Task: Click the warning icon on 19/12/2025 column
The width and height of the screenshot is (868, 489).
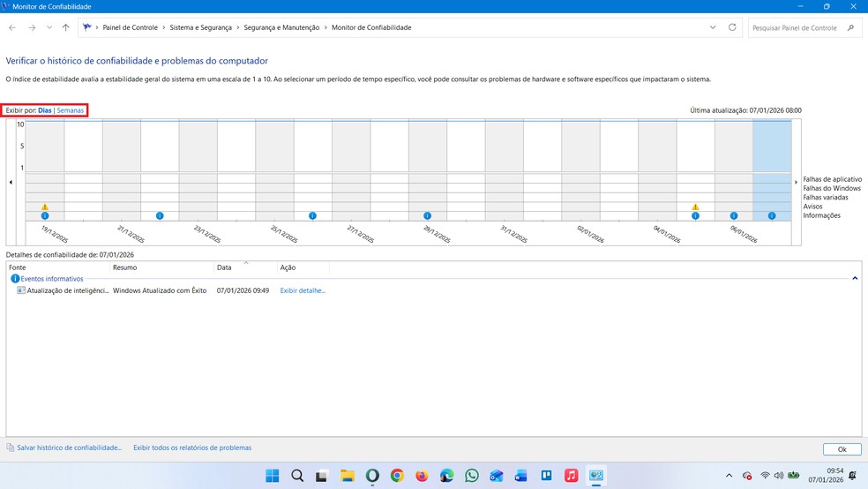Action: pos(45,207)
